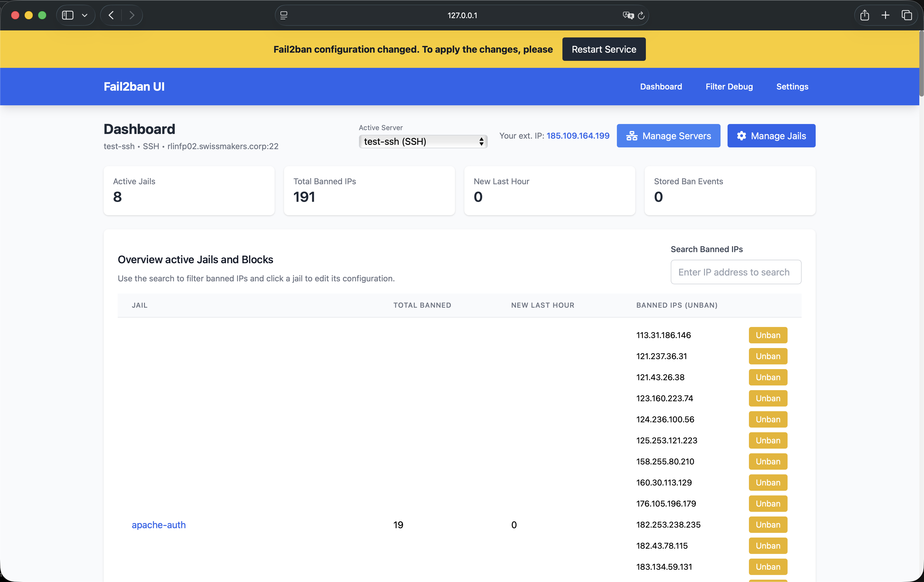
Task: Click the Safari sidebar toggle icon
Action: (68, 15)
